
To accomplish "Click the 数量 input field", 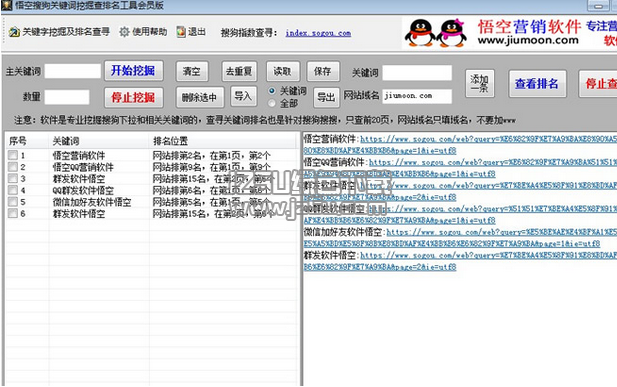I will coord(67,97).
